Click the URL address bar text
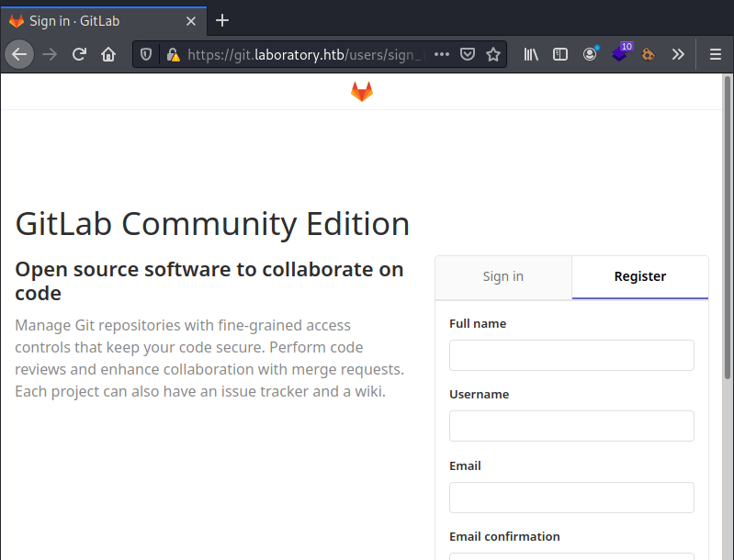Viewport: 734px width, 560px height. click(x=306, y=55)
